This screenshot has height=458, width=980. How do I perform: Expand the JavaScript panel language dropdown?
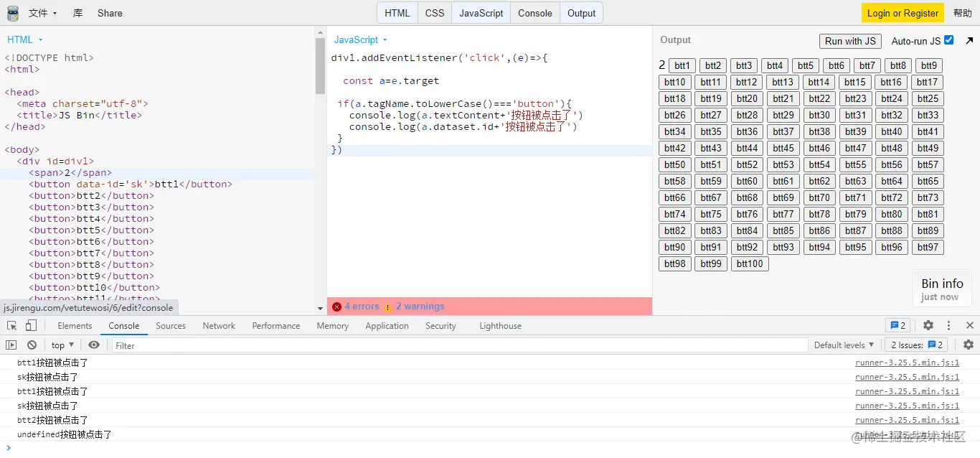[361, 40]
